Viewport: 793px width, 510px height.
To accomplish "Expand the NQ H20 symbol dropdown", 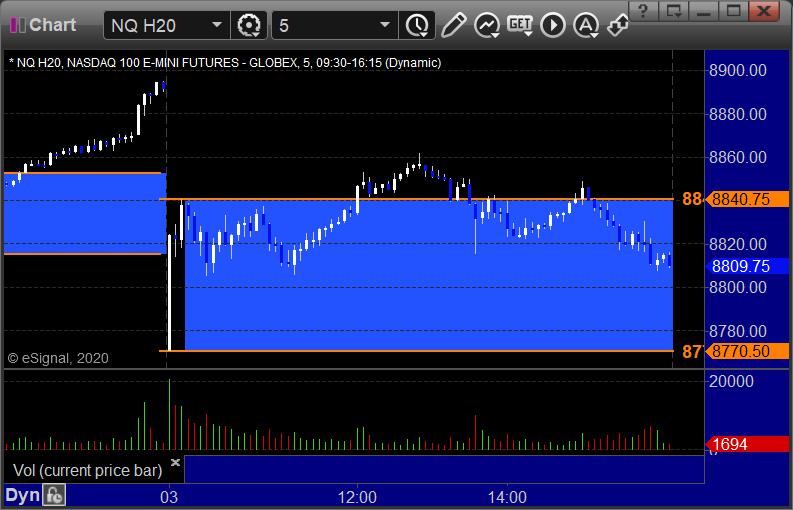I will click(217, 25).
